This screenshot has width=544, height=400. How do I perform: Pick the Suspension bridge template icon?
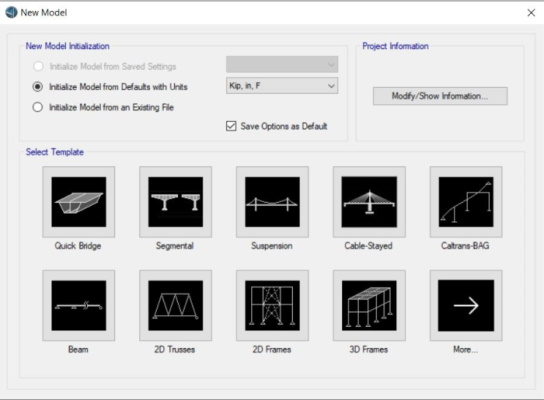tap(272, 202)
